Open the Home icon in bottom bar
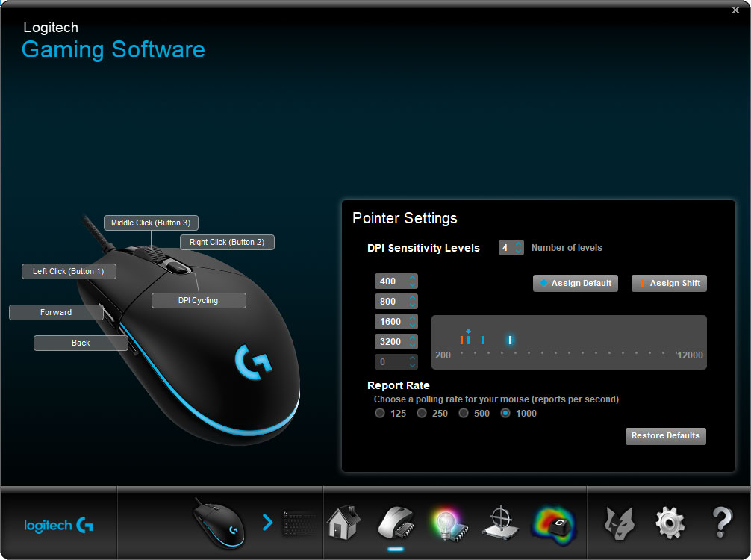Viewport: 751px width, 560px height. pyautogui.click(x=344, y=523)
